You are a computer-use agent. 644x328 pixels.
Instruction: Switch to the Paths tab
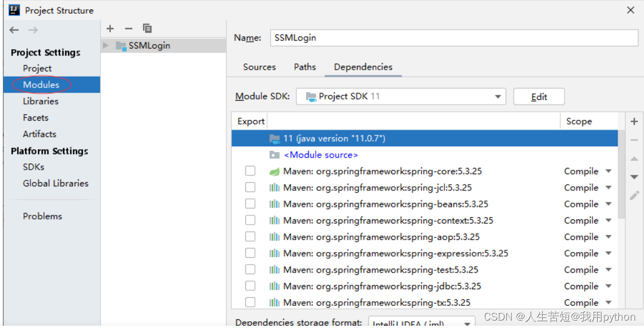tap(305, 67)
